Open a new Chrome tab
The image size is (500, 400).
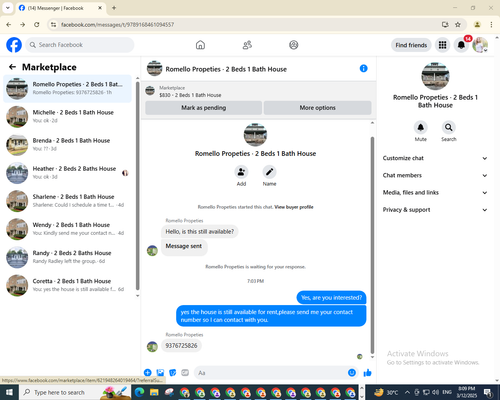114,8
